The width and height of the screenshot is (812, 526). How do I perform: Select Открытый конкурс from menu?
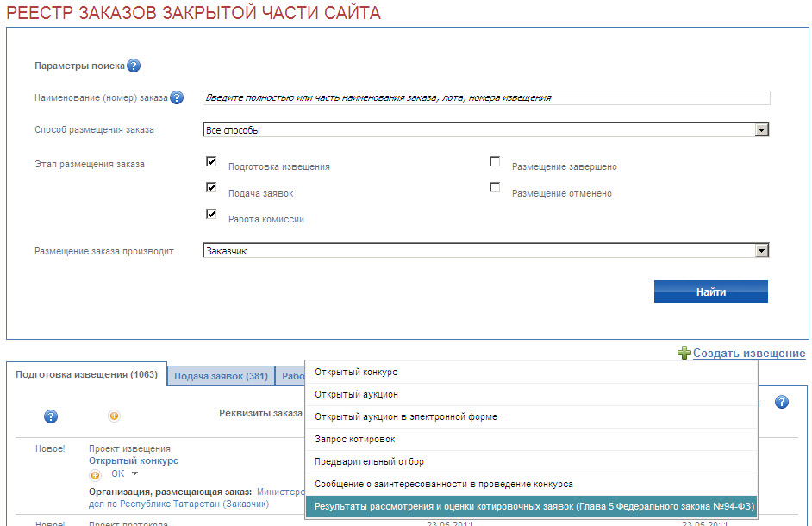coord(531,373)
